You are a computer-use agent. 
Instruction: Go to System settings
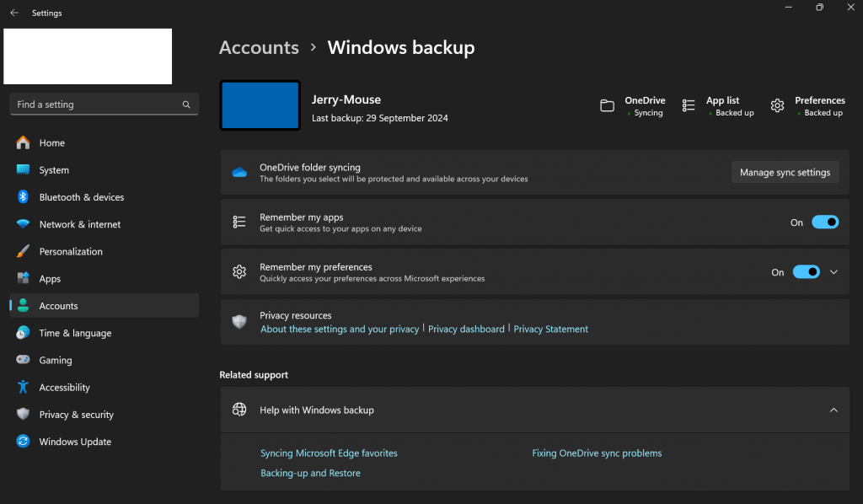point(104,169)
